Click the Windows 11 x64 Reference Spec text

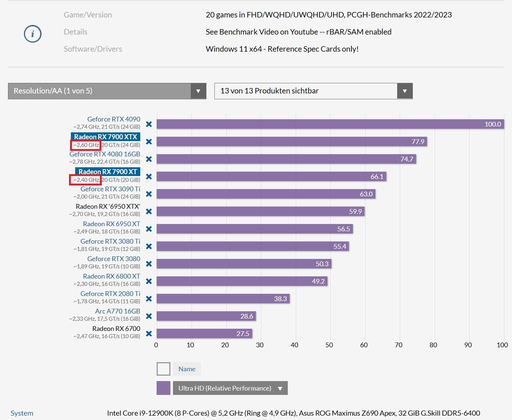pyautogui.click(x=282, y=49)
